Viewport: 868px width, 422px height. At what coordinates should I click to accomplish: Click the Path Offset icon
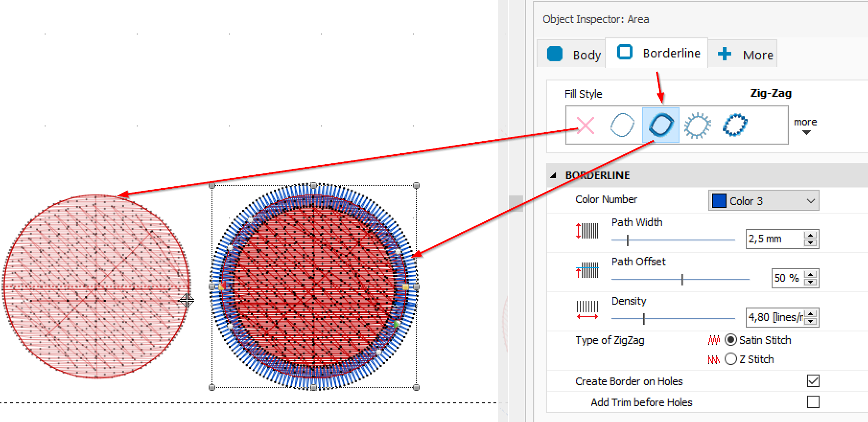pyautogui.click(x=587, y=270)
